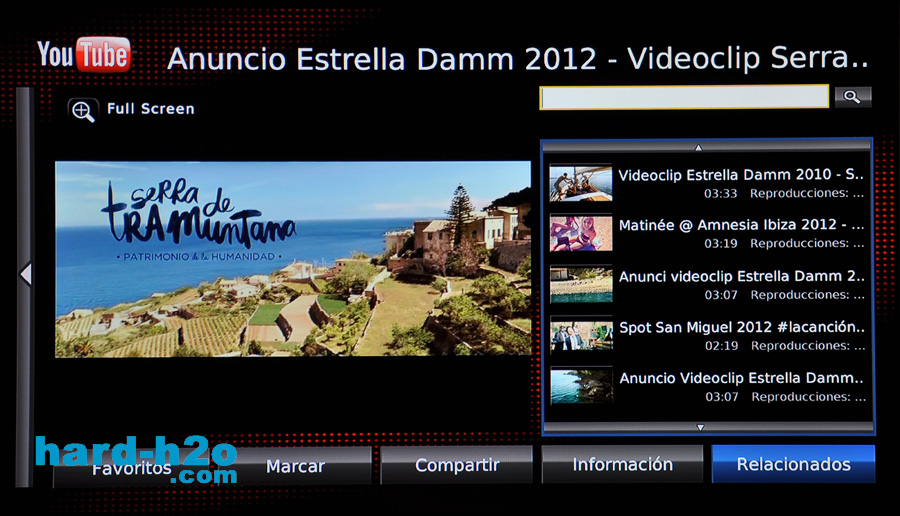
Task: Click the up arrow above related list
Action: [699, 148]
